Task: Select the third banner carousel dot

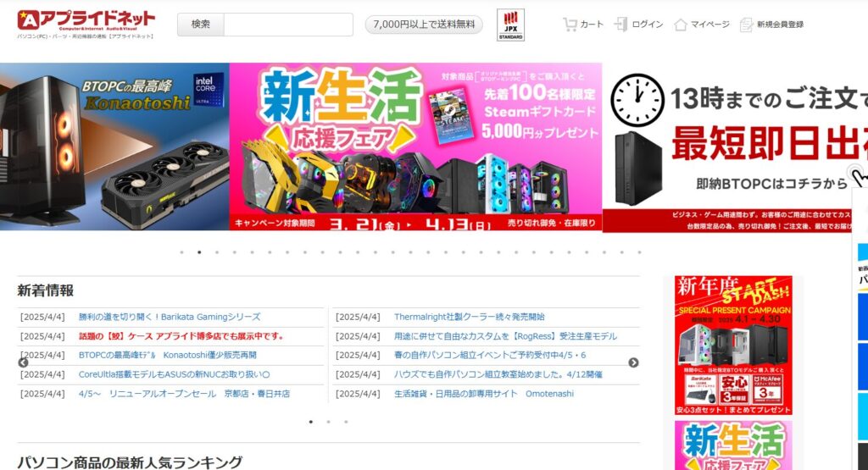Action: click(x=217, y=252)
